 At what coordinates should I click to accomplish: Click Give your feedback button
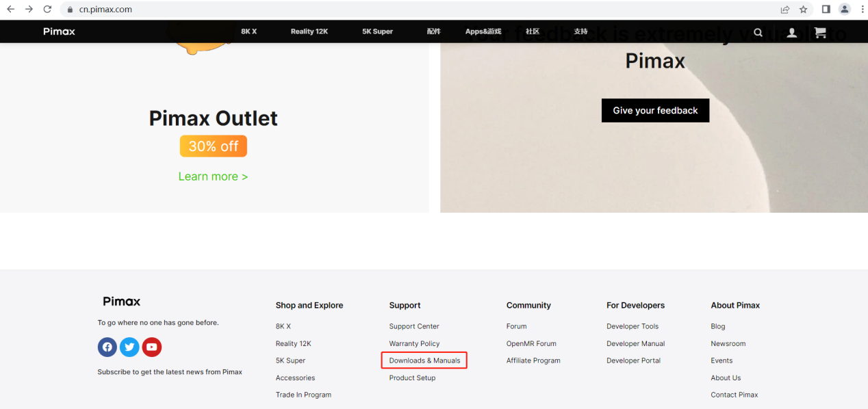click(655, 111)
